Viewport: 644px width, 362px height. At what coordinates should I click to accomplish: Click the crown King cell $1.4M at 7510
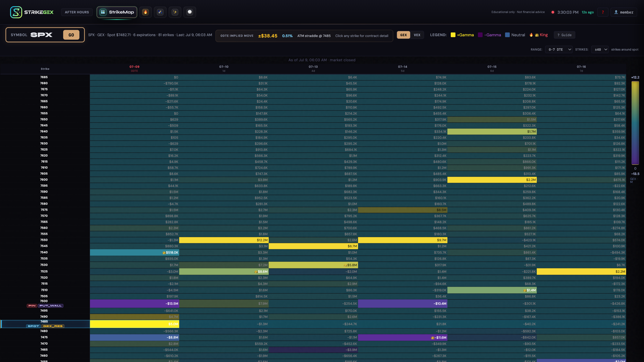(492, 290)
